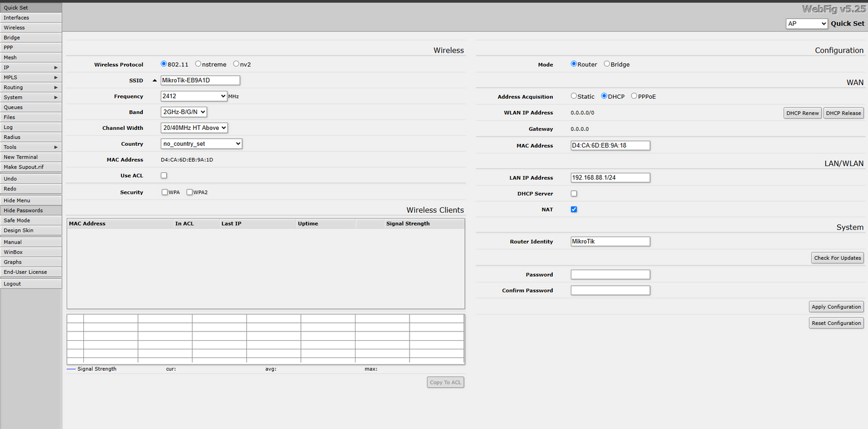Screen dimensions: 868x429
Task: Open the Wireless menu in the sidebar
Action: point(31,28)
